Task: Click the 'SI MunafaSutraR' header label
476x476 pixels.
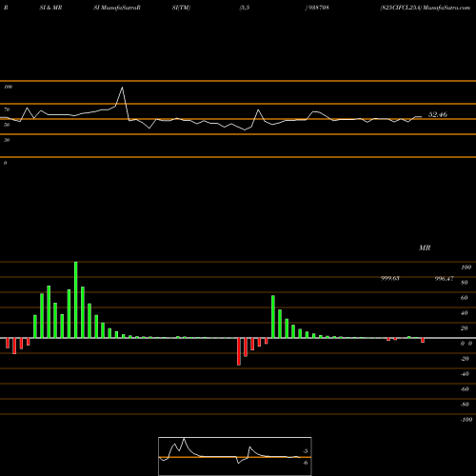Action: [x=117, y=8]
